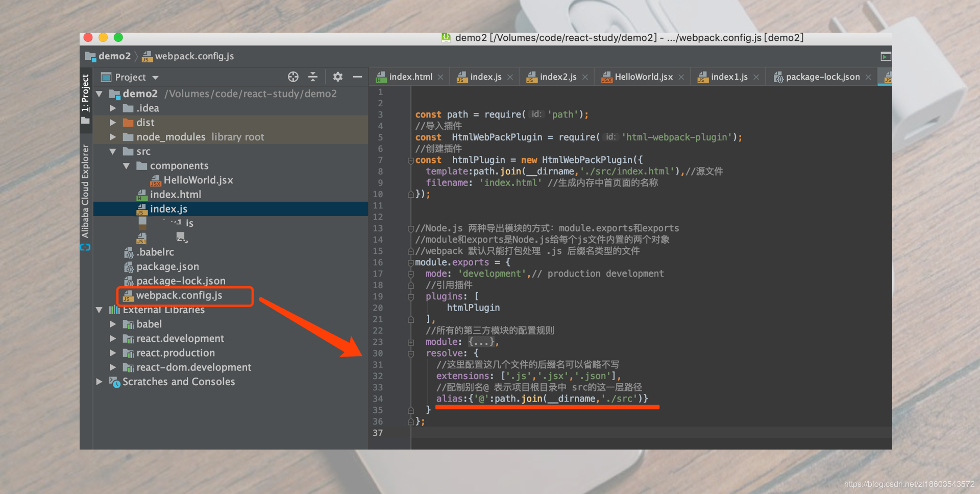Collapse the src folder arrow
The height and width of the screenshot is (494, 980).
[113, 151]
